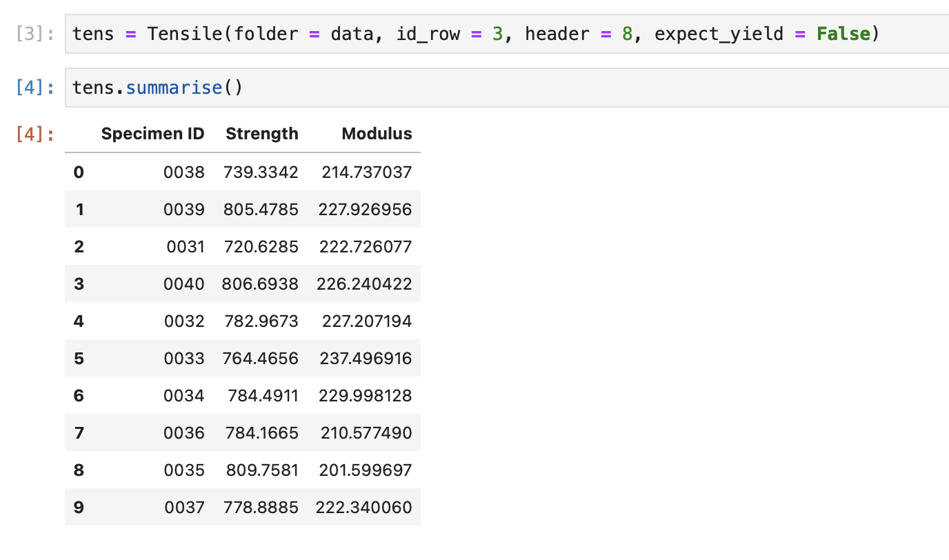The image size is (949, 560).
Task: Click Strength value 805.4785
Action: click(261, 209)
